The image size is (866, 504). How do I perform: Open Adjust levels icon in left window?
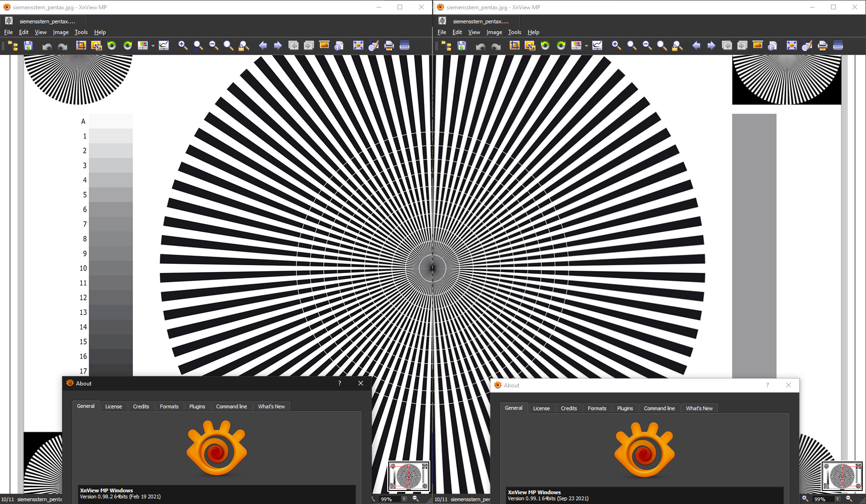pyautogui.click(x=143, y=45)
